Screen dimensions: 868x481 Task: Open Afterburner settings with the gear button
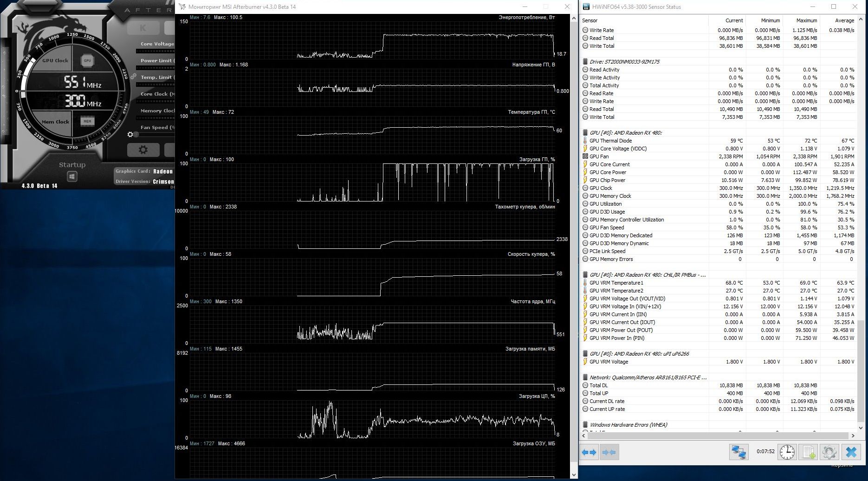[143, 149]
